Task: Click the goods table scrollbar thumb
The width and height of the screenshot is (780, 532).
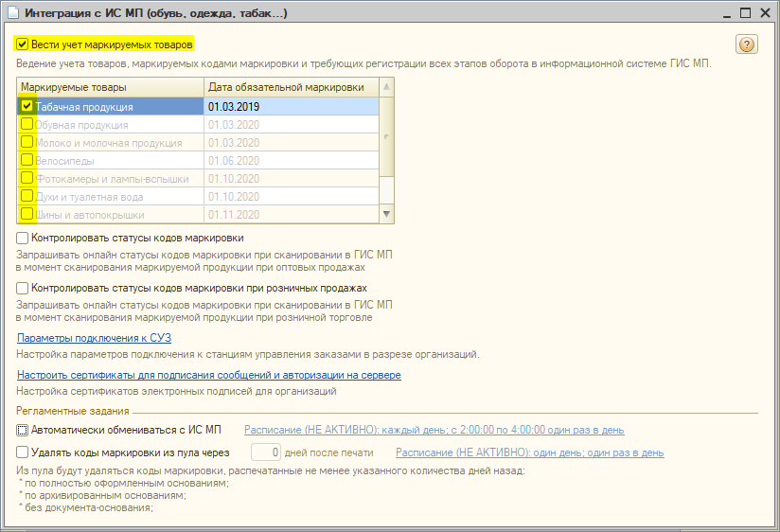Action: (x=386, y=136)
